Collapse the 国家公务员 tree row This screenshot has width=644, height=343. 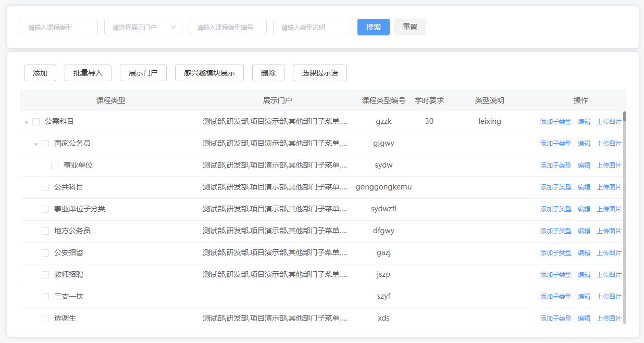(35, 144)
